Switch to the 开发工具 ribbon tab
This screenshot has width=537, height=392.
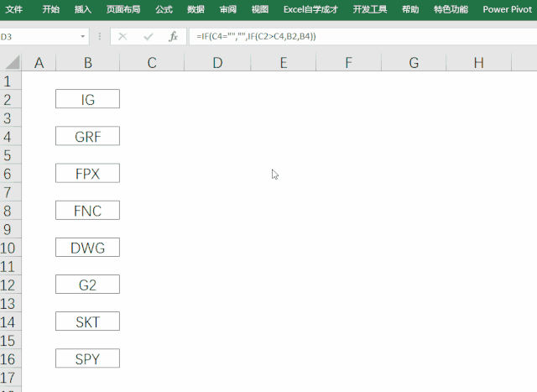click(370, 9)
